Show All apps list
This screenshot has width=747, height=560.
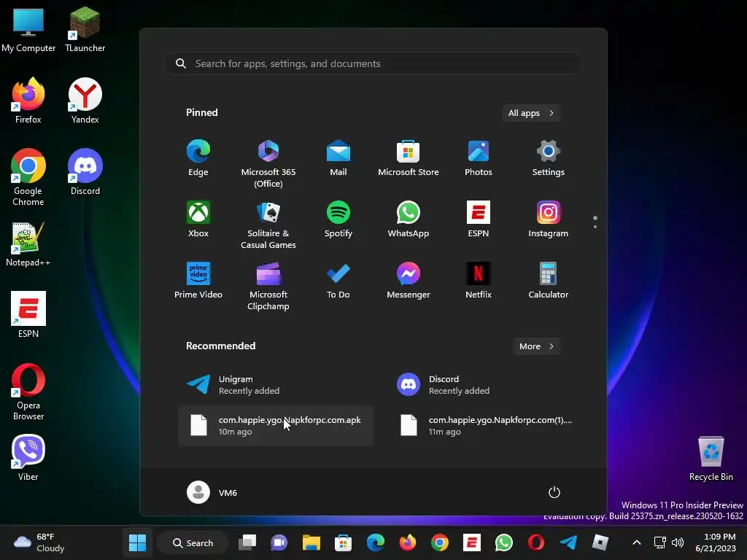[x=531, y=113]
